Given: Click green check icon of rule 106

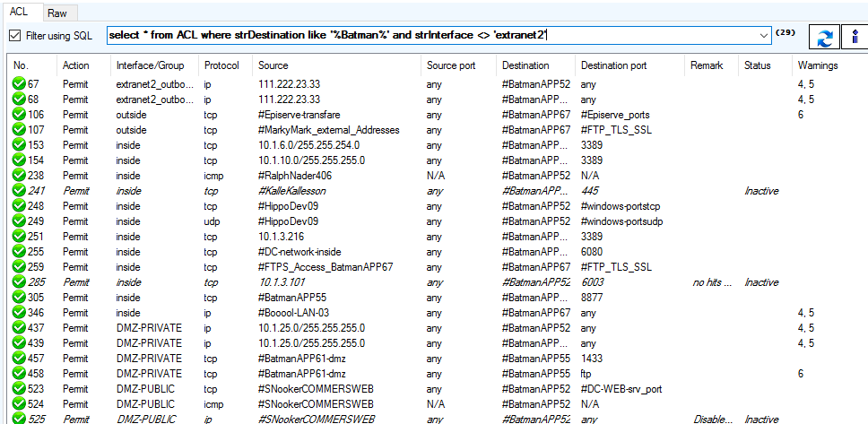Looking at the screenshot, I should click(x=20, y=115).
